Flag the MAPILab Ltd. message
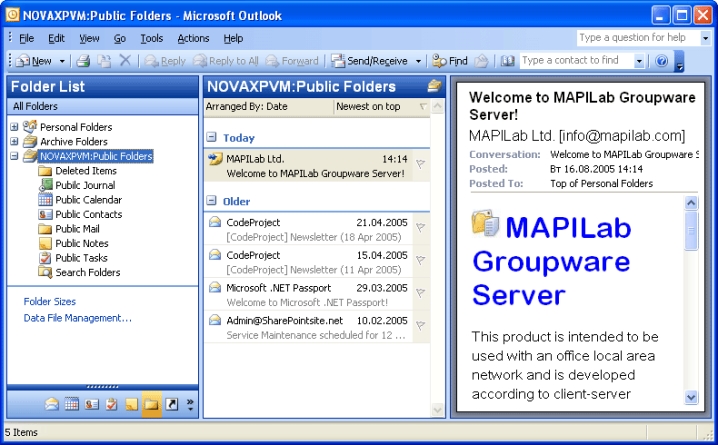Image resolution: width=718 pixels, height=445 pixels. pos(421,164)
